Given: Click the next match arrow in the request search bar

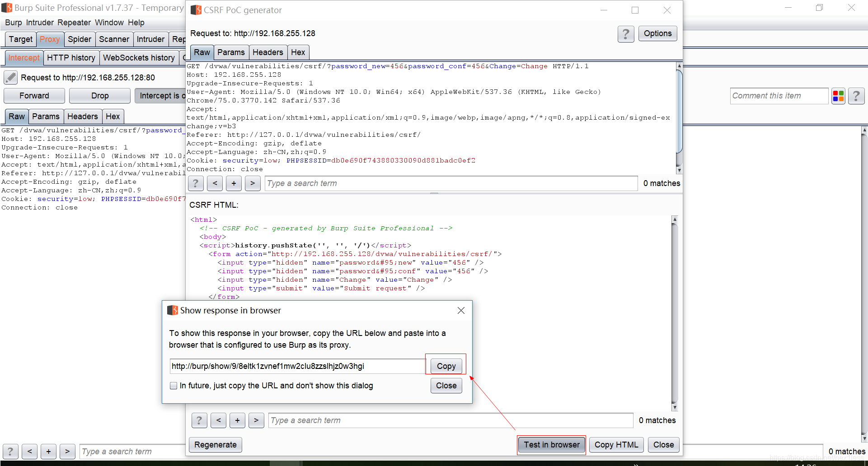Looking at the screenshot, I should [253, 183].
